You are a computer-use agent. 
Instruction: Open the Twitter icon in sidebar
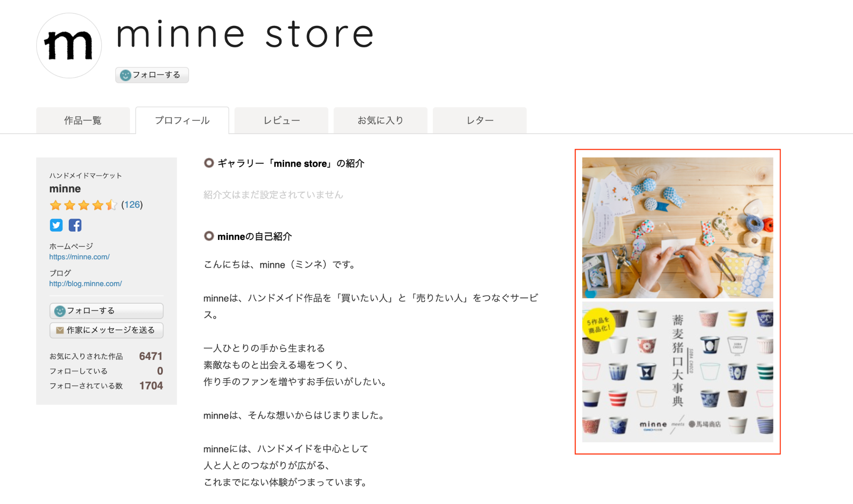point(56,225)
